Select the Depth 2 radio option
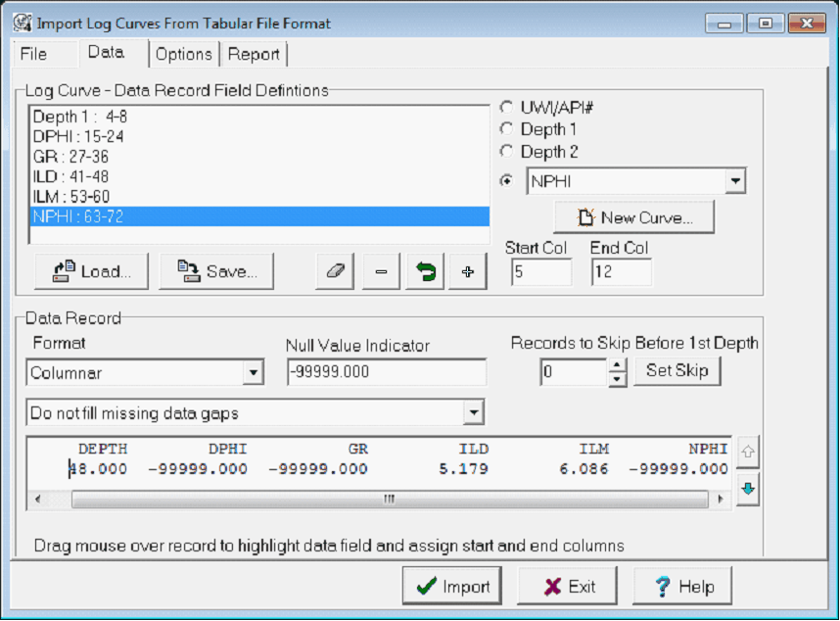Viewport: 840px width, 621px height. tap(506, 152)
